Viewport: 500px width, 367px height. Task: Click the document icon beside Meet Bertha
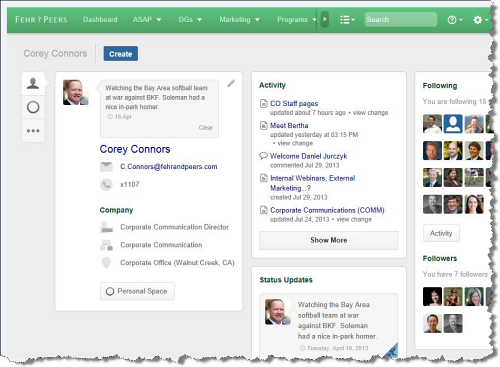point(263,126)
